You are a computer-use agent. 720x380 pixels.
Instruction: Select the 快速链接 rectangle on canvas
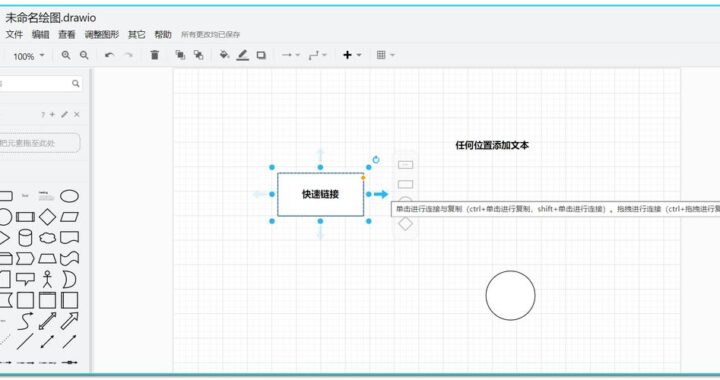(321, 194)
